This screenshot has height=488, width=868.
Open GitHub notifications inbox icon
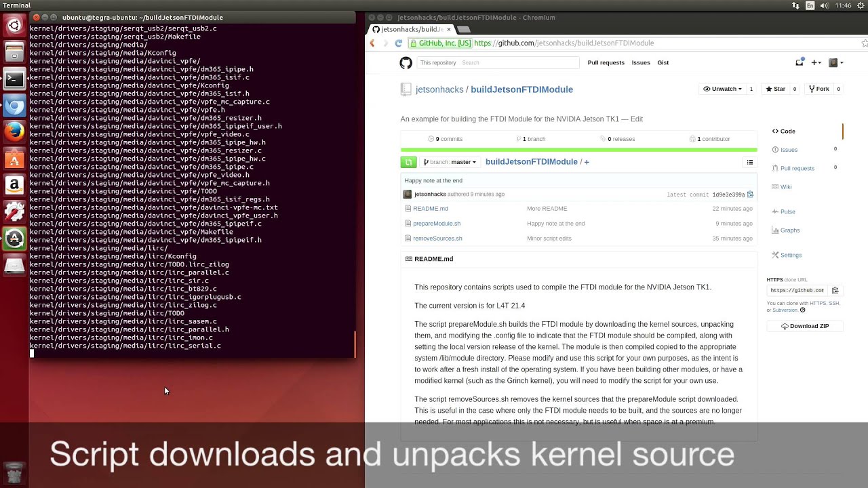click(800, 62)
